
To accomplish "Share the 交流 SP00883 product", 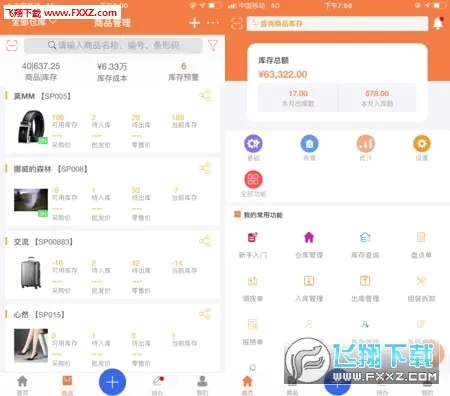I will (205, 241).
